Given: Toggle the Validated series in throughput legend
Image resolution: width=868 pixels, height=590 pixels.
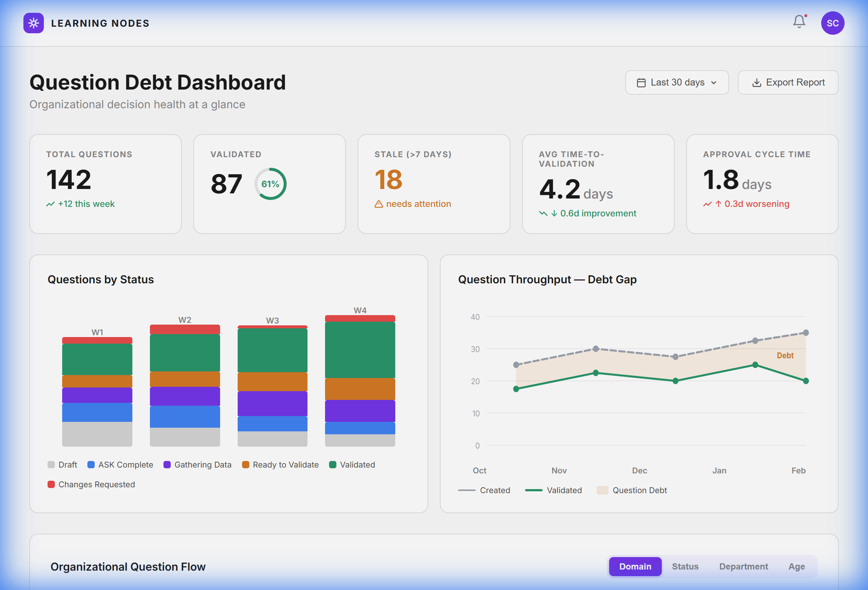Looking at the screenshot, I should click(554, 490).
